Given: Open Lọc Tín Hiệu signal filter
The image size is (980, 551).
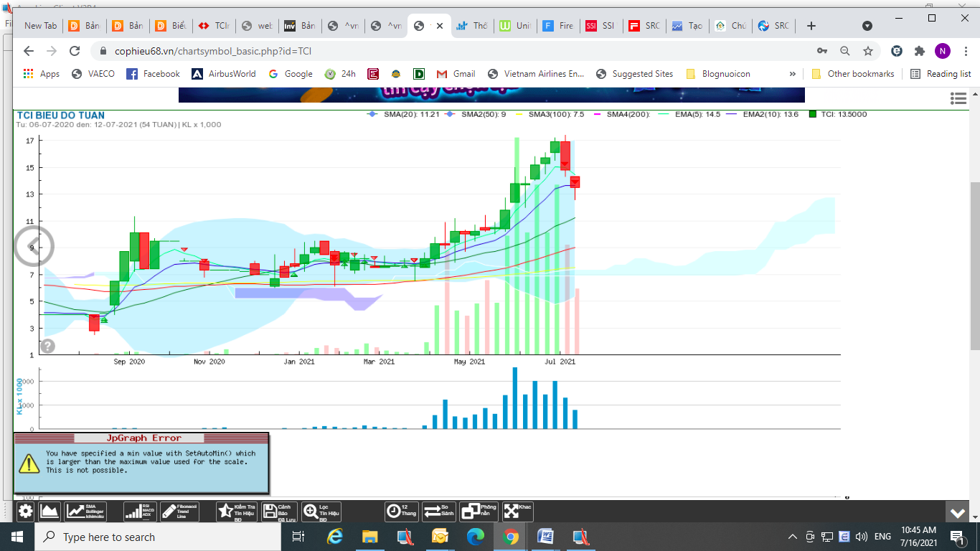Looking at the screenshot, I should coord(321,512).
